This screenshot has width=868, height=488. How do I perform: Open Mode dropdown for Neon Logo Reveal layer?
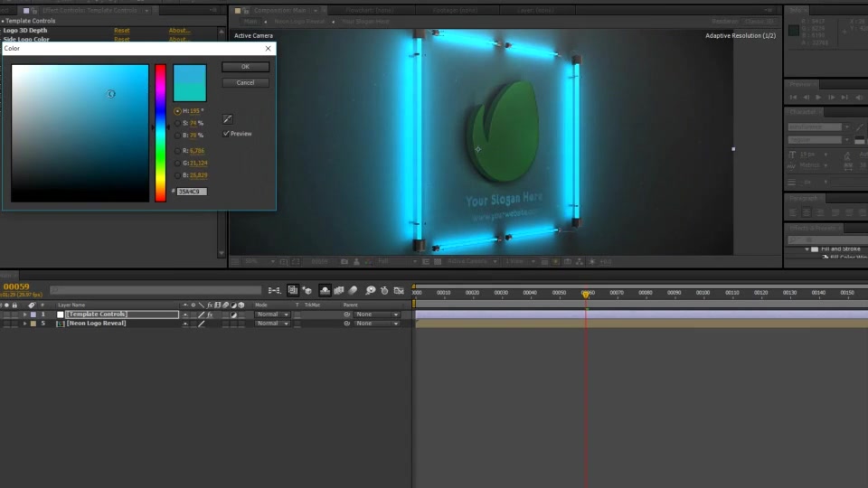(x=272, y=324)
